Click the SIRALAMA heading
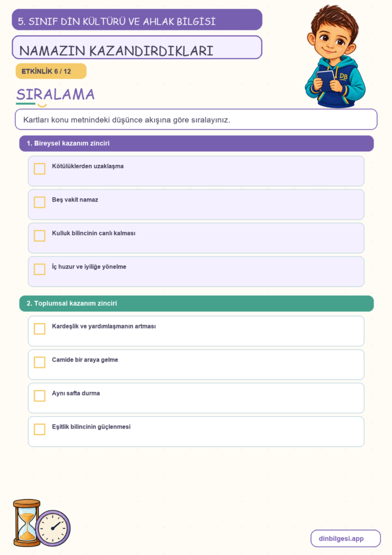392x555 pixels. pyautogui.click(x=55, y=94)
